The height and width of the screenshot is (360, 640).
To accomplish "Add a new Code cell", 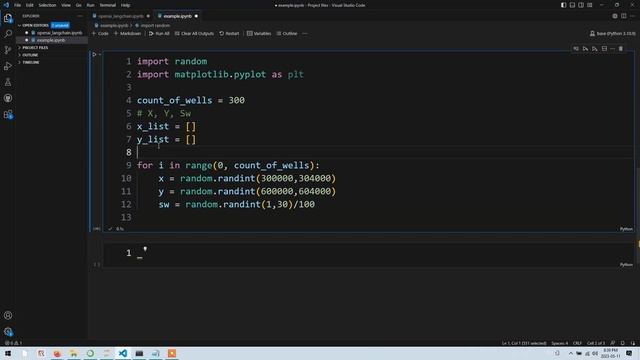I will pyautogui.click(x=100, y=33).
